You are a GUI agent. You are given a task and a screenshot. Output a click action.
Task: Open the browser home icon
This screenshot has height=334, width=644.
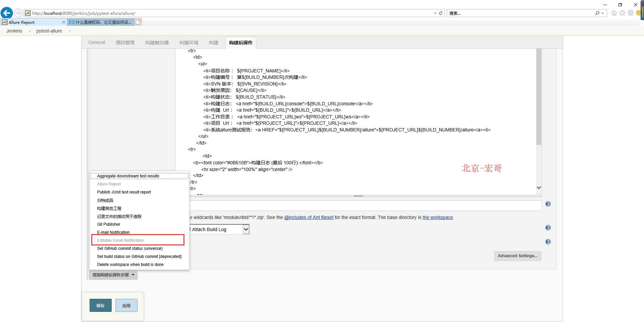pyautogui.click(x=614, y=13)
